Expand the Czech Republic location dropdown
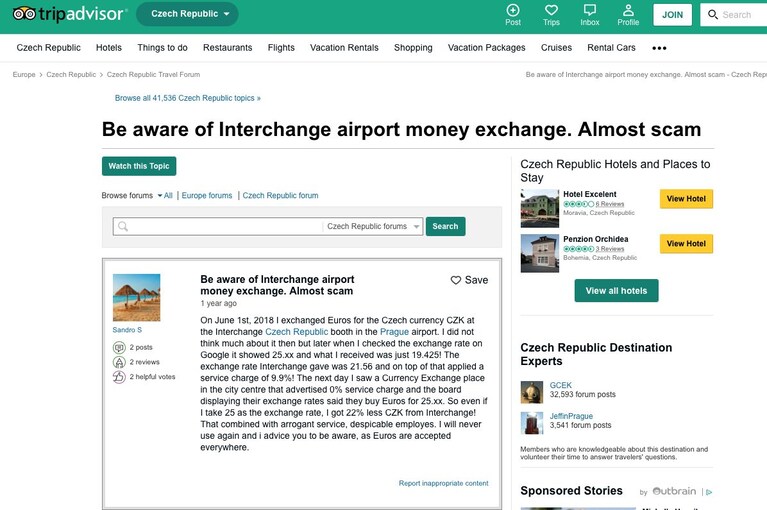The image size is (767, 510). point(187,14)
